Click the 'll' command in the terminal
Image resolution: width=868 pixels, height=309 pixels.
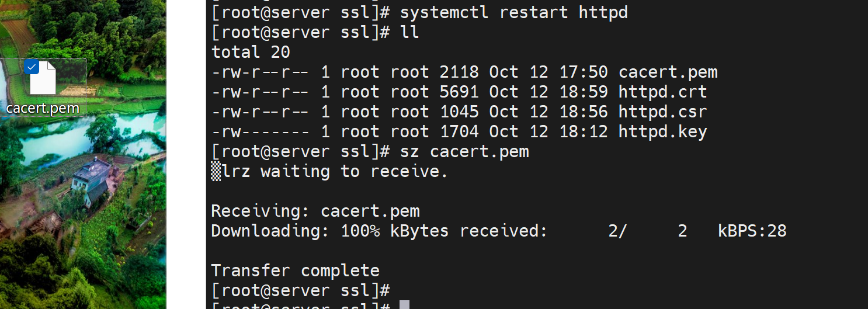click(x=409, y=32)
